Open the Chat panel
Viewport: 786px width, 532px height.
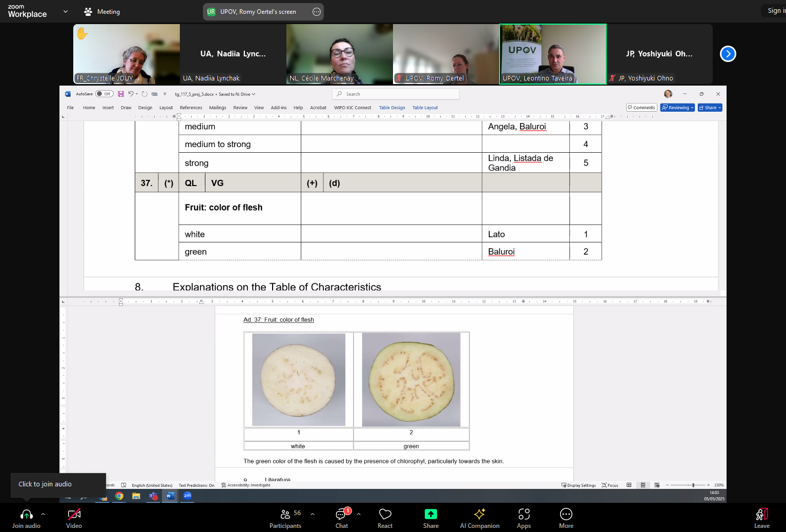click(x=341, y=515)
